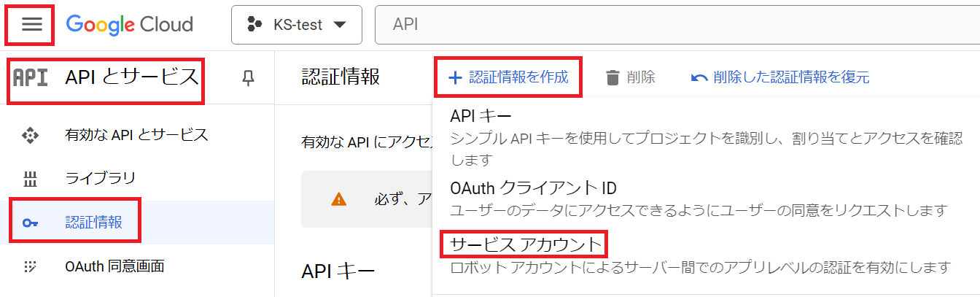Choose API キー from the dropdown menu
980x297 pixels.
(481, 116)
